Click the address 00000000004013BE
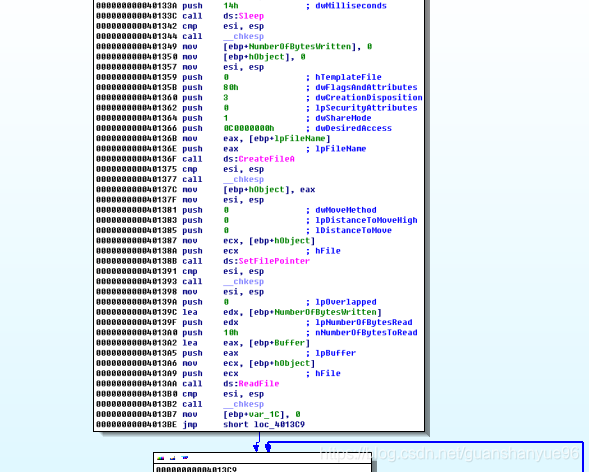The height and width of the screenshot is (472, 589). point(136,425)
